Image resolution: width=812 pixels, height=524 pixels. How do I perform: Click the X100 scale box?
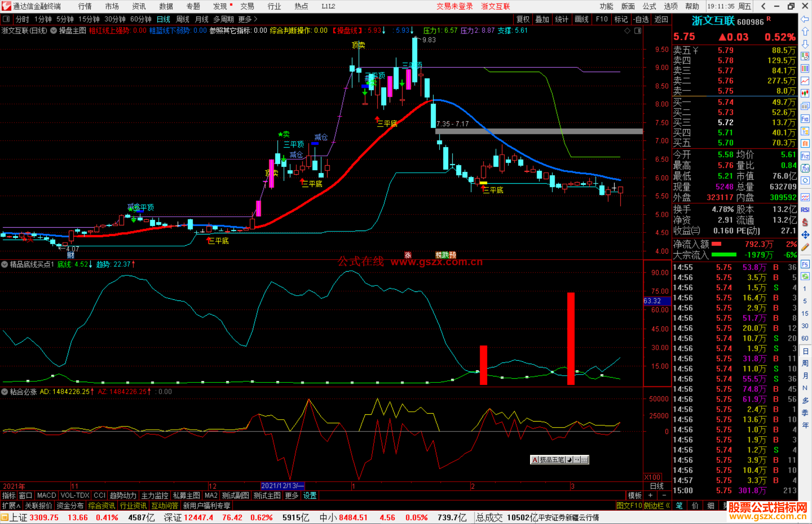pos(652,477)
